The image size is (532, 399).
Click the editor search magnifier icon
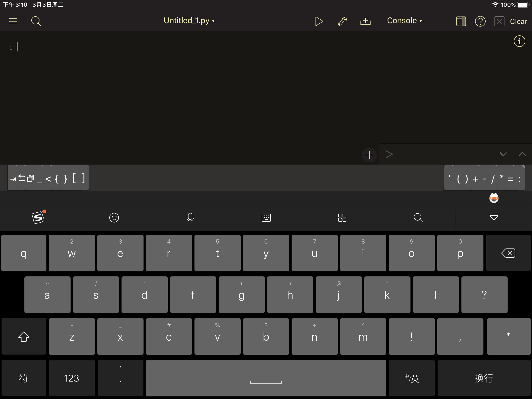coord(36,21)
